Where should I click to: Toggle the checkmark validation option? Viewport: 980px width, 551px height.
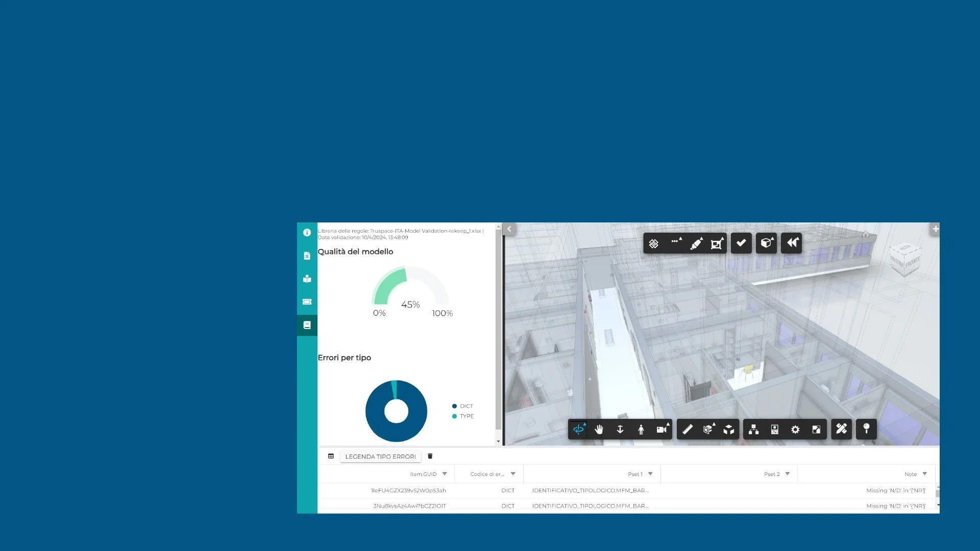pos(741,243)
